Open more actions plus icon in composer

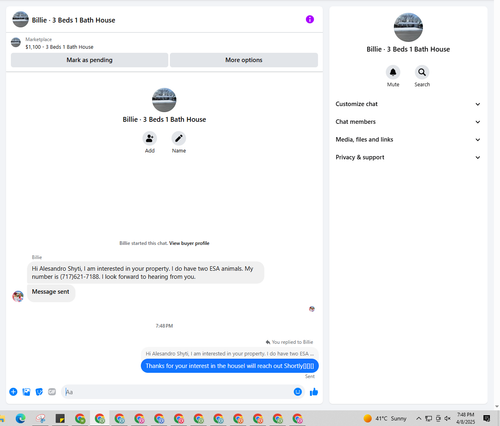pos(13,392)
